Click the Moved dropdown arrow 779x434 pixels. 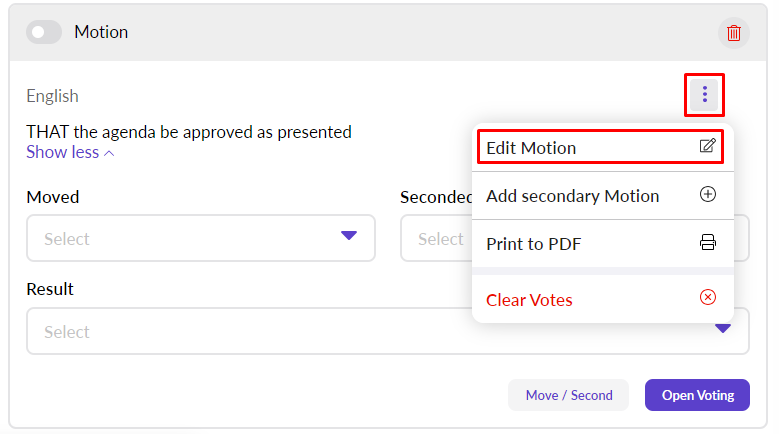pyautogui.click(x=349, y=236)
